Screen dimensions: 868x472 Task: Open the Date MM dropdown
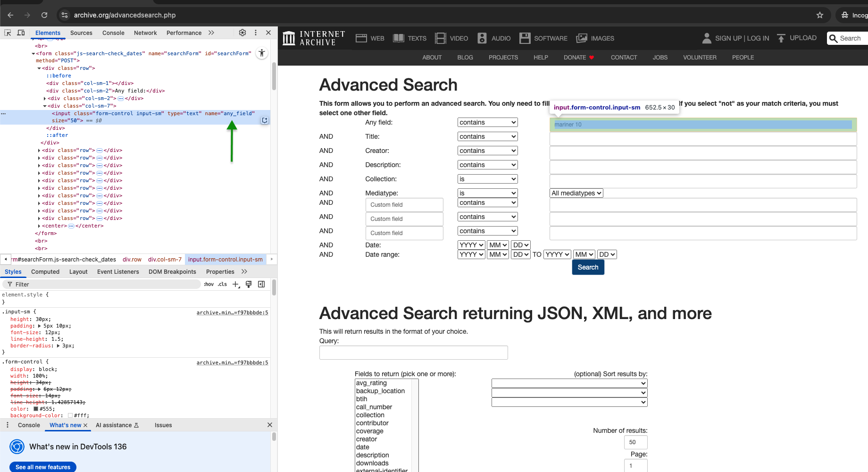click(x=498, y=245)
